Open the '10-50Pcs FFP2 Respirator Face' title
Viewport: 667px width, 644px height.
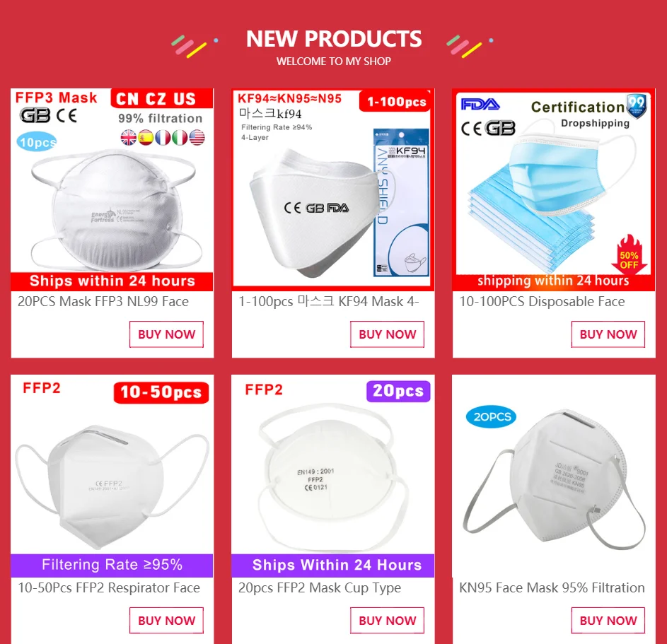point(109,588)
